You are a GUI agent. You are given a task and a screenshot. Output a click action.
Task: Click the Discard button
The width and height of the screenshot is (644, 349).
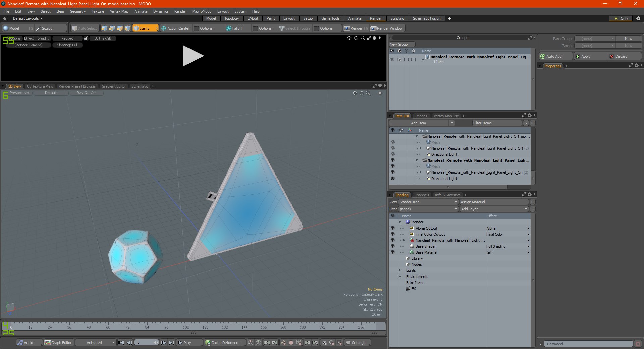coord(625,56)
